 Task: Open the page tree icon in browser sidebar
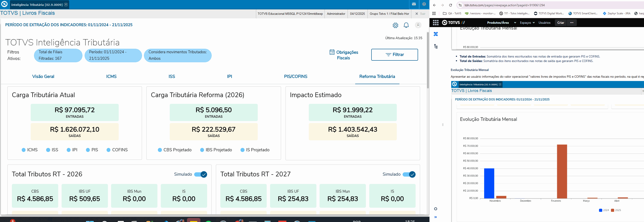click(x=436, y=47)
